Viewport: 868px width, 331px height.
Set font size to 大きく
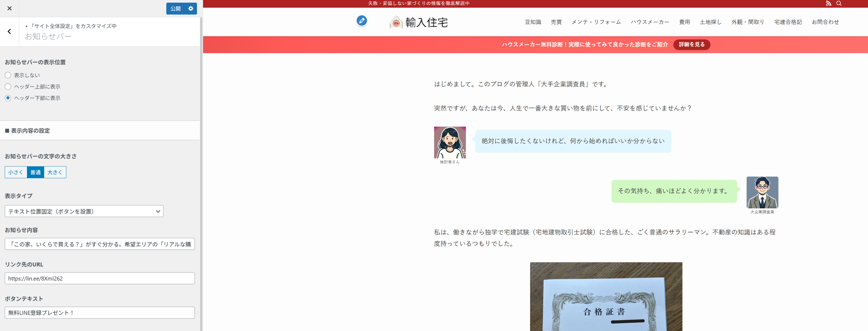click(55, 172)
